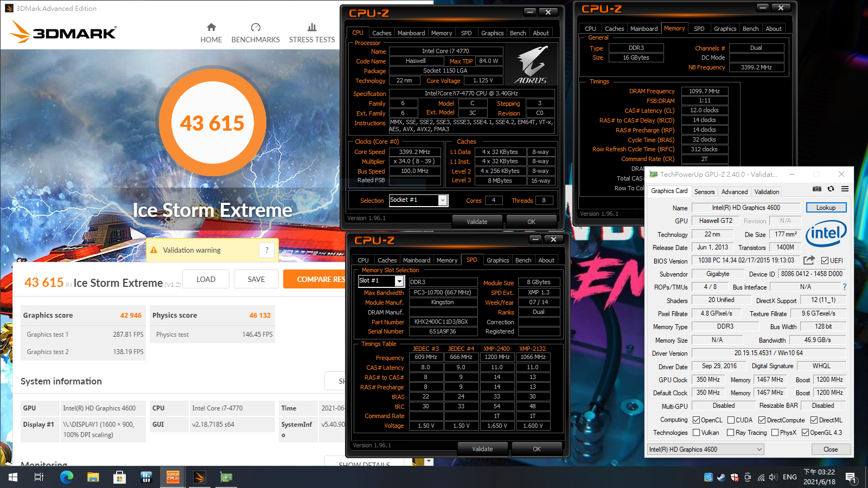
Task: Open the GPU-Z hamburger menu
Action: pyautogui.click(x=845, y=189)
